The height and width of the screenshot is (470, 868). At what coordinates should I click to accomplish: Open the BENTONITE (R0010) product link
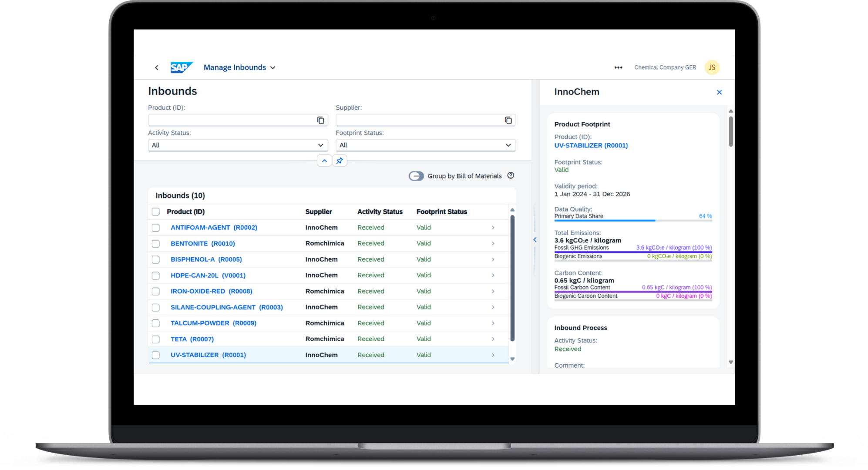[x=203, y=244]
